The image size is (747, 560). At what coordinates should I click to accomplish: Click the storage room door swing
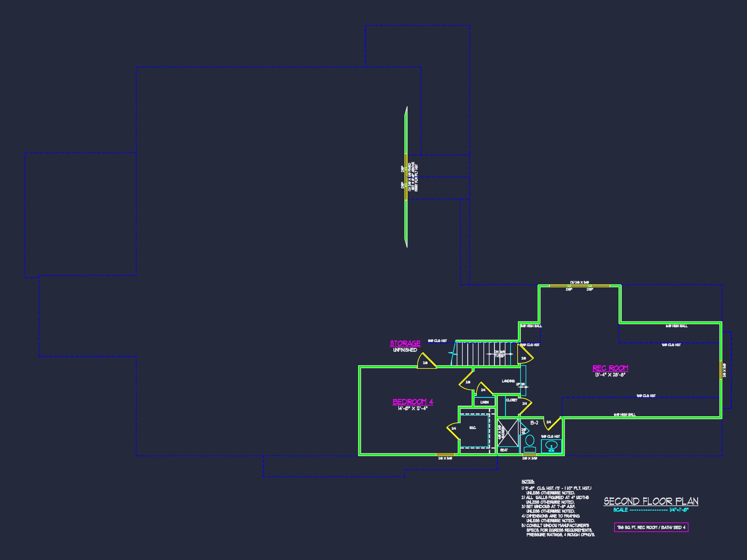[426, 360]
